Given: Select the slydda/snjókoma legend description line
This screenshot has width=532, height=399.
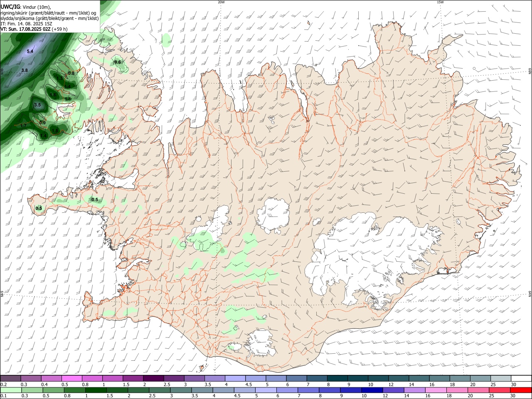Looking at the screenshot, I should (49, 18).
